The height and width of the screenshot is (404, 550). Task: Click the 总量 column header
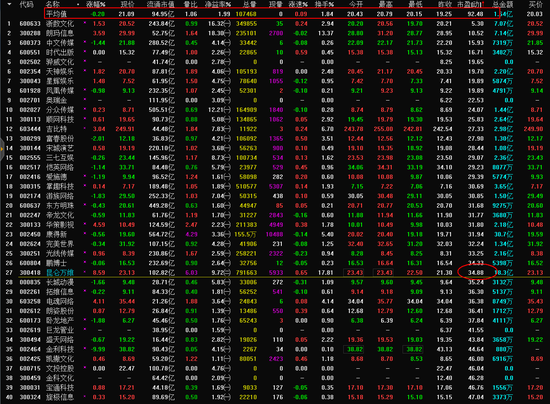click(249, 4)
